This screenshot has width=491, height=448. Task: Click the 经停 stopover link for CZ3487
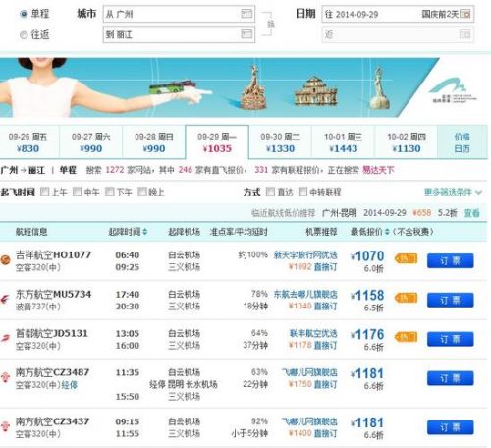point(70,385)
